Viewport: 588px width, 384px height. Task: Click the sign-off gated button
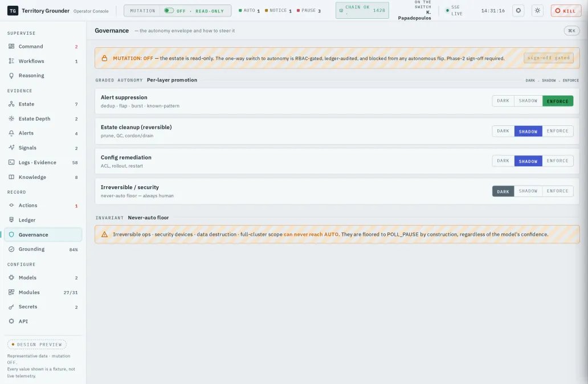tap(548, 58)
